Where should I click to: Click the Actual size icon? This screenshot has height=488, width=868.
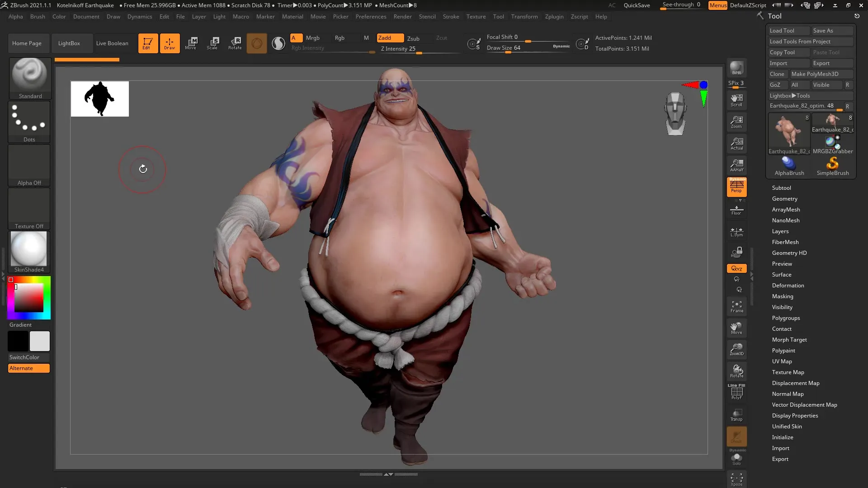coord(736,144)
